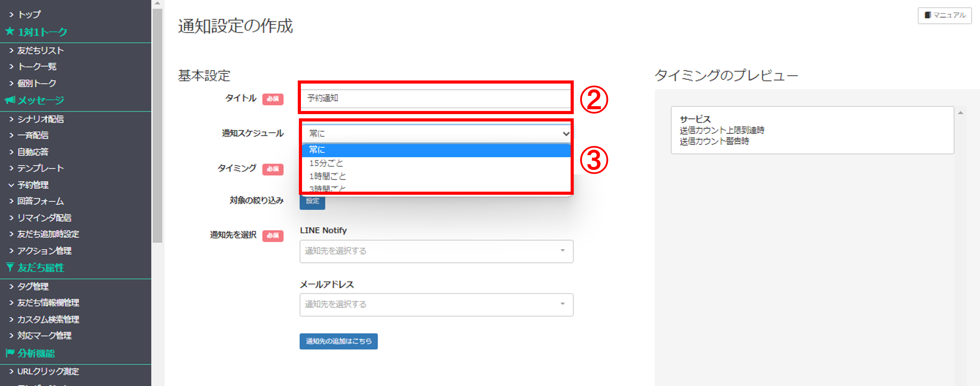The height and width of the screenshot is (386, 980).
Task: Click the sidebar vertical scrollbar
Action: [x=157, y=126]
